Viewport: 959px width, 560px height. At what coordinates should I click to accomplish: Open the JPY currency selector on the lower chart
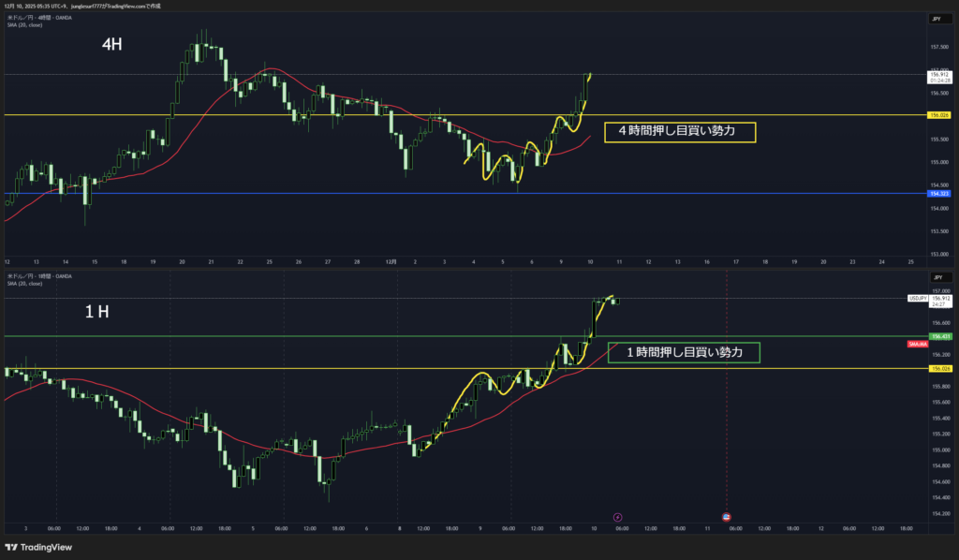[937, 278]
